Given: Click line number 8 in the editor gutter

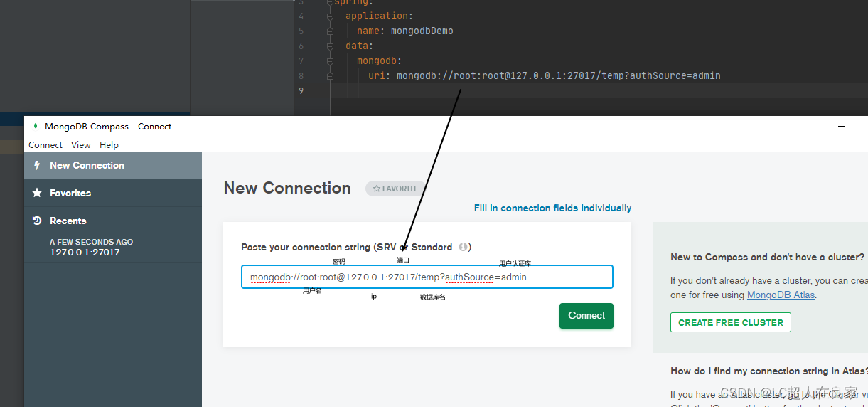Looking at the screenshot, I should pyautogui.click(x=301, y=76).
